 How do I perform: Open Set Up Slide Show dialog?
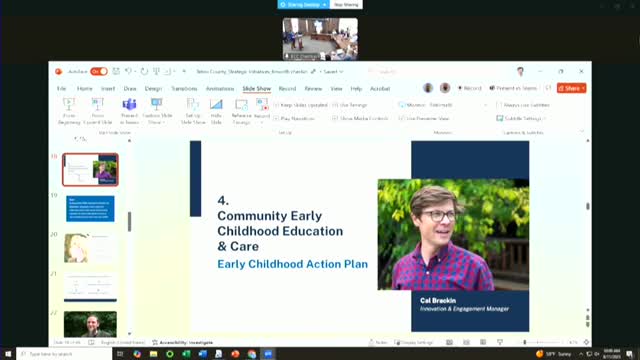(193, 111)
